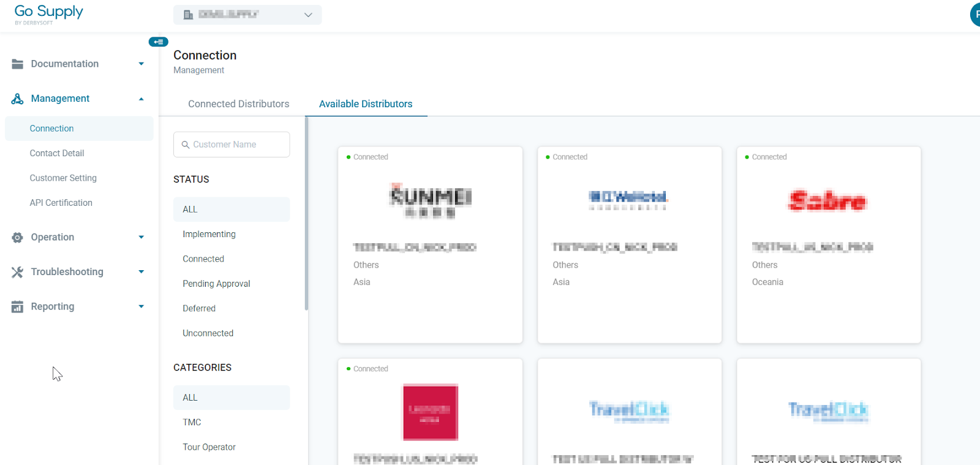Collapse the Management menu arrow
The image size is (980, 465).
tap(141, 99)
